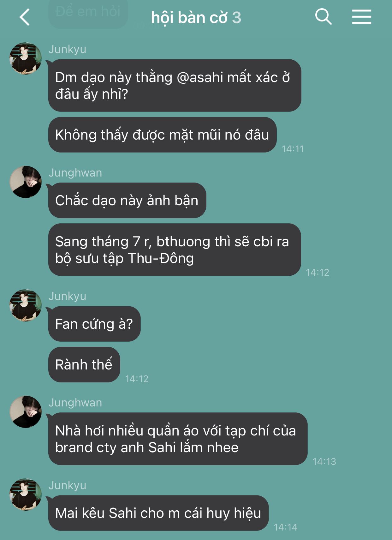Tap the Fan cứng à? bubble
This screenshot has height=540, width=392.
pyautogui.click(x=94, y=324)
